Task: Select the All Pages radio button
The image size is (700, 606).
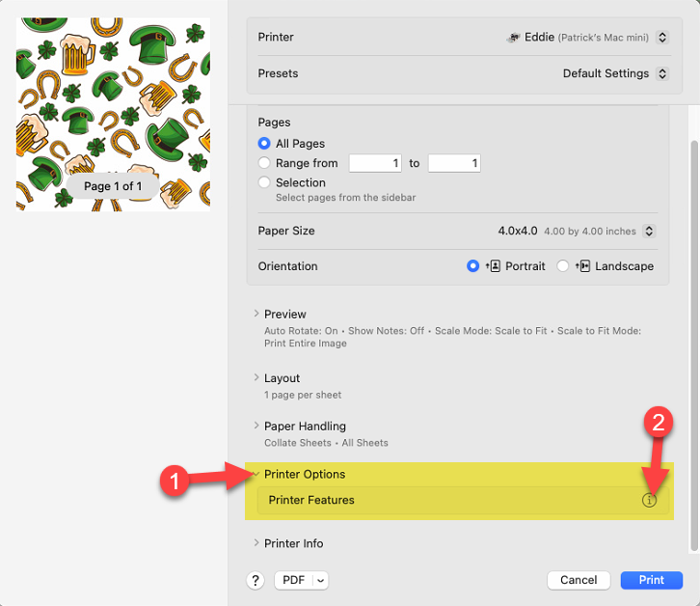Action: pos(264,144)
